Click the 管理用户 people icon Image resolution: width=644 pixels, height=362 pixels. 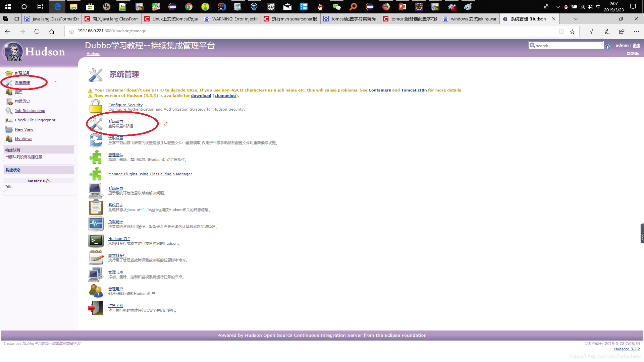pos(96,291)
